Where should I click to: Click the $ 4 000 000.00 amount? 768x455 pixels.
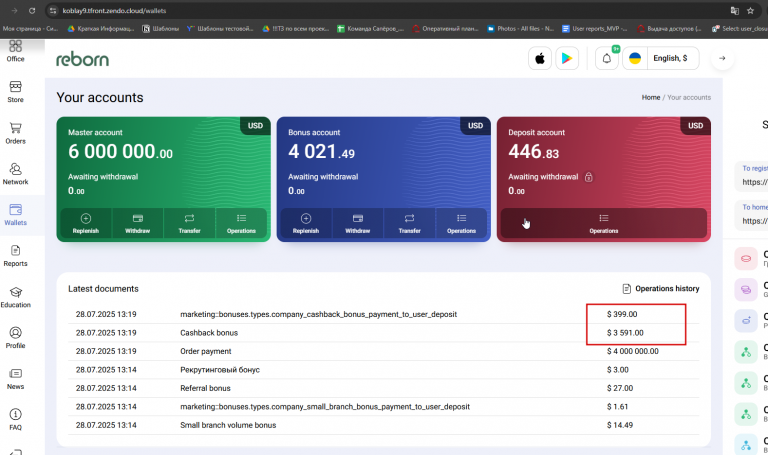(632, 351)
